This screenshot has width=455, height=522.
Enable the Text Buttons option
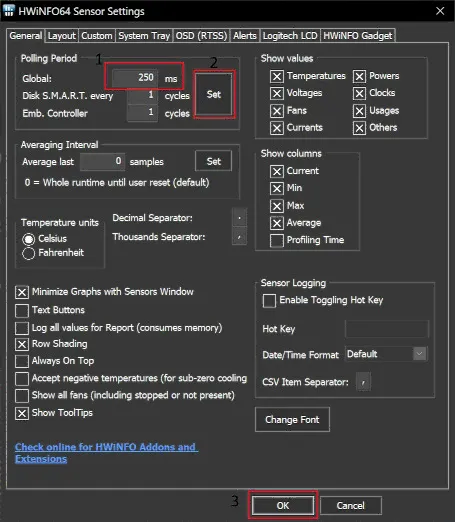pos(22,311)
